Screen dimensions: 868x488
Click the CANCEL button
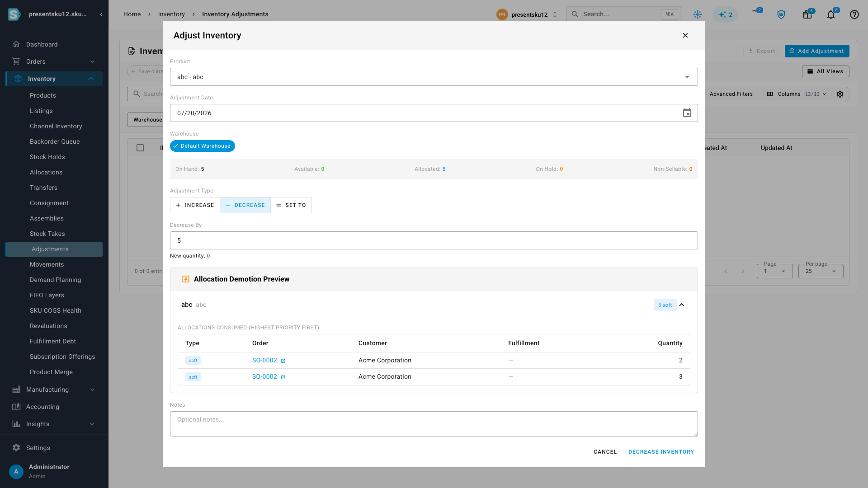[605, 452]
